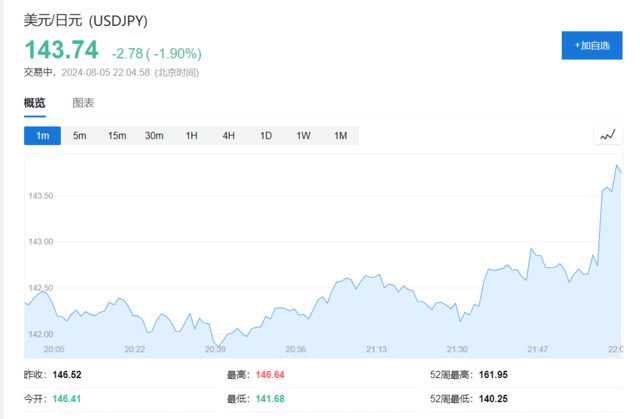Click the 21:30 time axis label
Image resolution: width=640 pixels, height=419 pixels.
coord(457,349)
